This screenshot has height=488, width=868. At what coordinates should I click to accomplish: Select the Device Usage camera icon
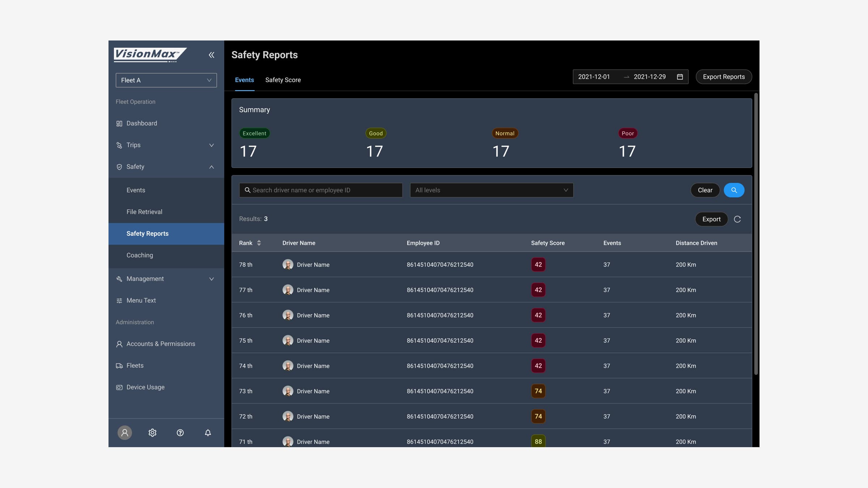[x=119, y=387]
